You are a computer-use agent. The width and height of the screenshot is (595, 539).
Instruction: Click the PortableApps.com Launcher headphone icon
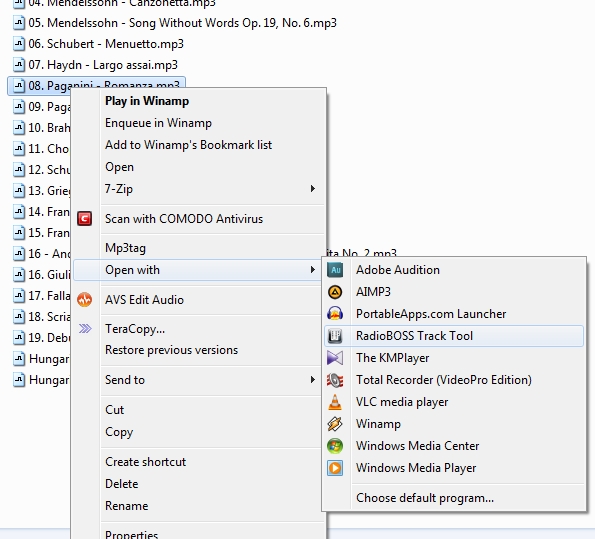point(335,314)
